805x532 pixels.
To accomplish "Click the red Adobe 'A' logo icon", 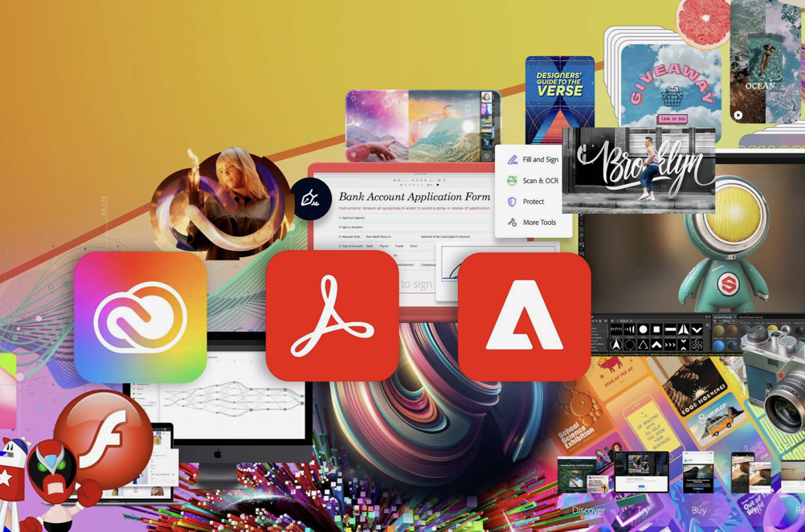I will click(524, 317).
